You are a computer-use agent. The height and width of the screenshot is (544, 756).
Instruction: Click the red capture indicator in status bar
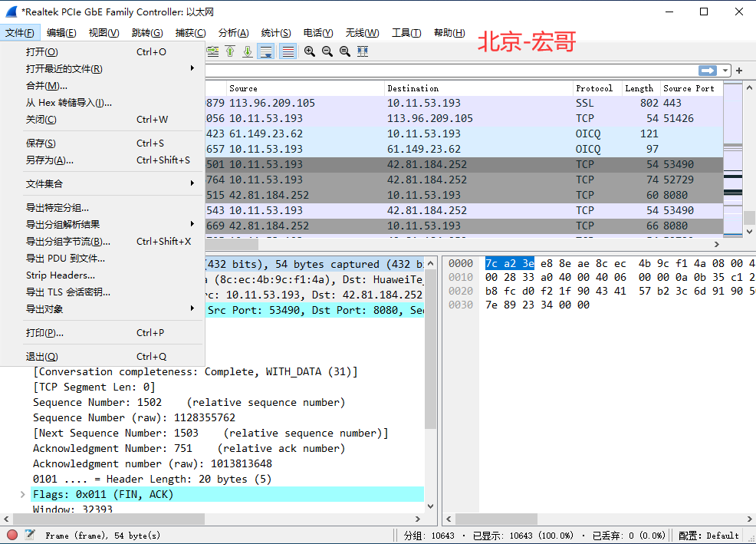click(12, 535)
